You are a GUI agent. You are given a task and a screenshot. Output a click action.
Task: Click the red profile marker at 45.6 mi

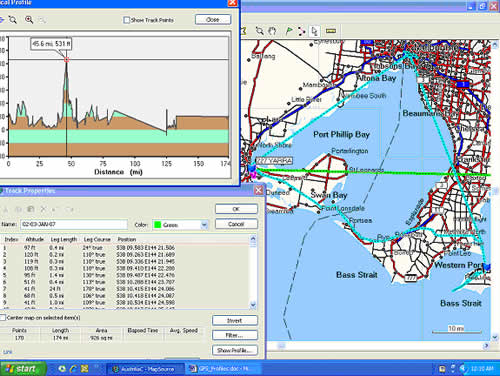tap(66, 60)
